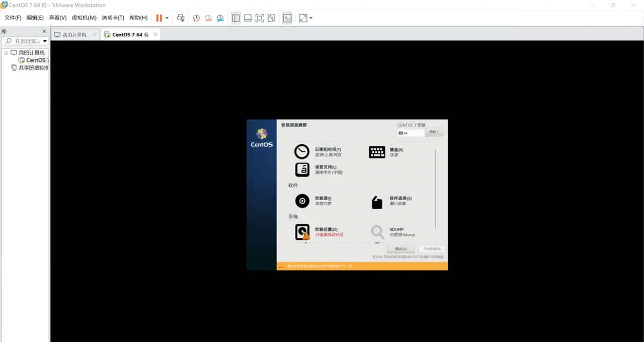Open the snapshot manager toolbar icon
The height and width of the screenshot is (342, 644).
(220, 18)
